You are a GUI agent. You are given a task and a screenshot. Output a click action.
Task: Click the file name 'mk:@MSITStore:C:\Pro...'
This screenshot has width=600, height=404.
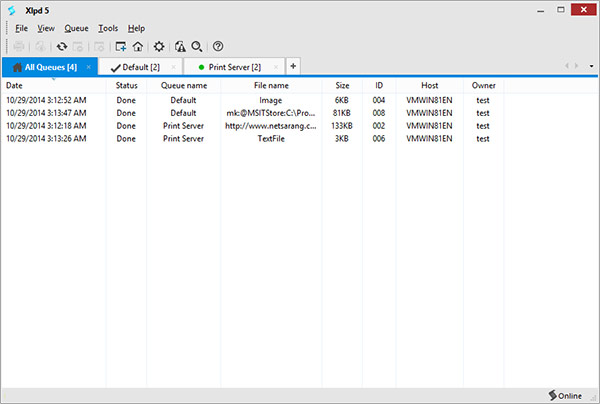pos(271,113)
